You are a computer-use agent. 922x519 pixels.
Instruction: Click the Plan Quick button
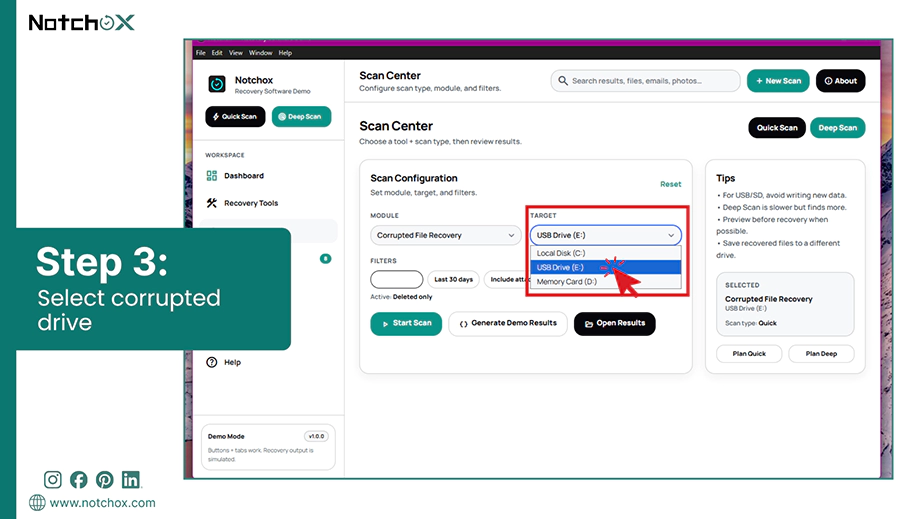click(749, 353)
